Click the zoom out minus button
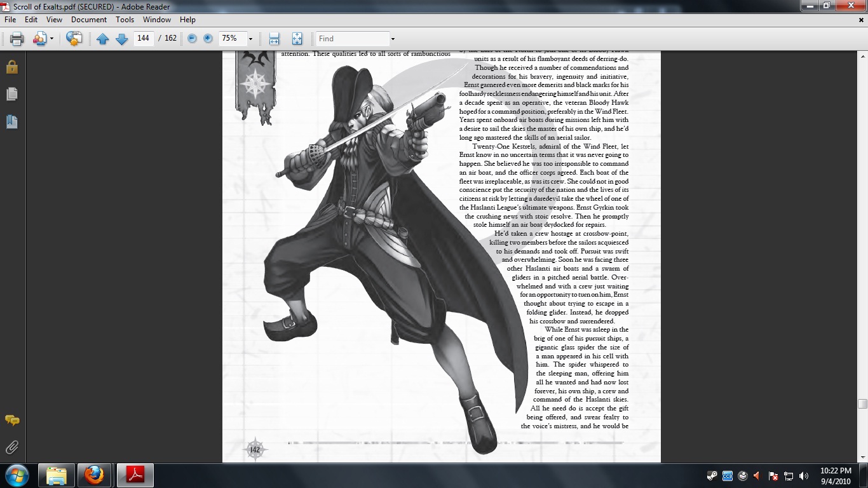868x488 pixels. coord(192,39)
